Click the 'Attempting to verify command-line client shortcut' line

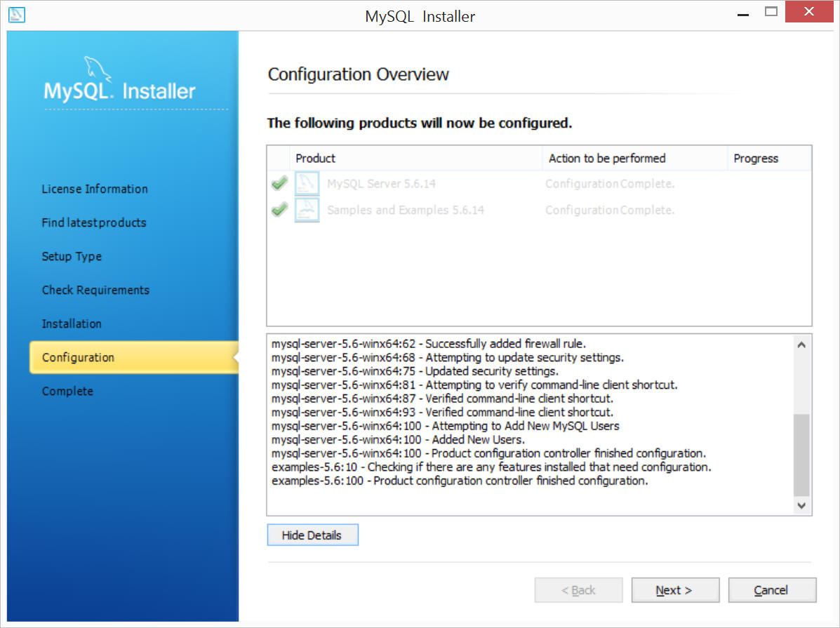pos(474,385)
